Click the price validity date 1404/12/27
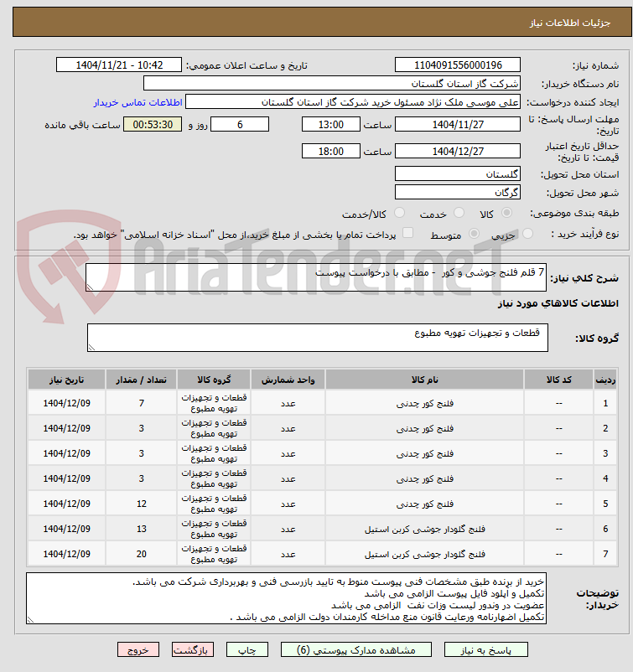 (x=458, y=151)
